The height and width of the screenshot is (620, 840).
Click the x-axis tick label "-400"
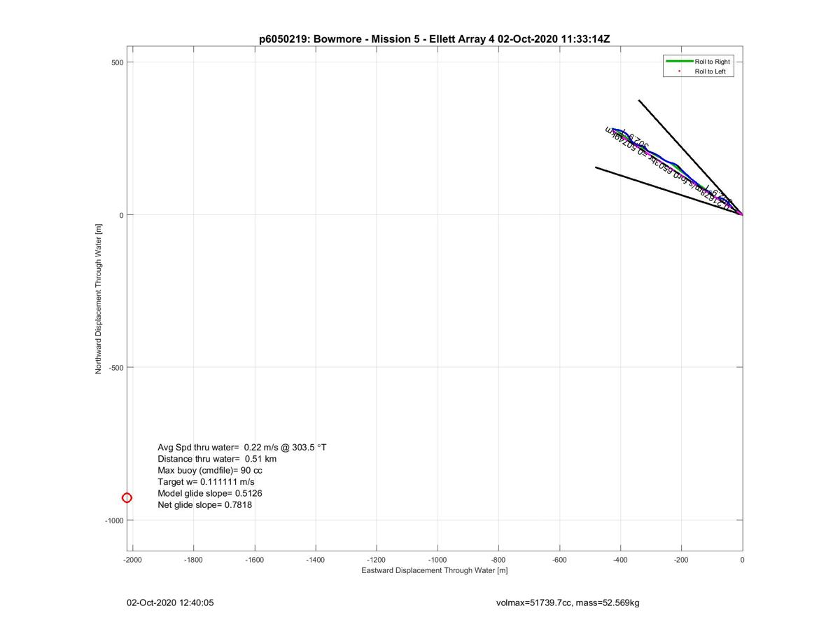pyautogui.click(x=620, y=560)
